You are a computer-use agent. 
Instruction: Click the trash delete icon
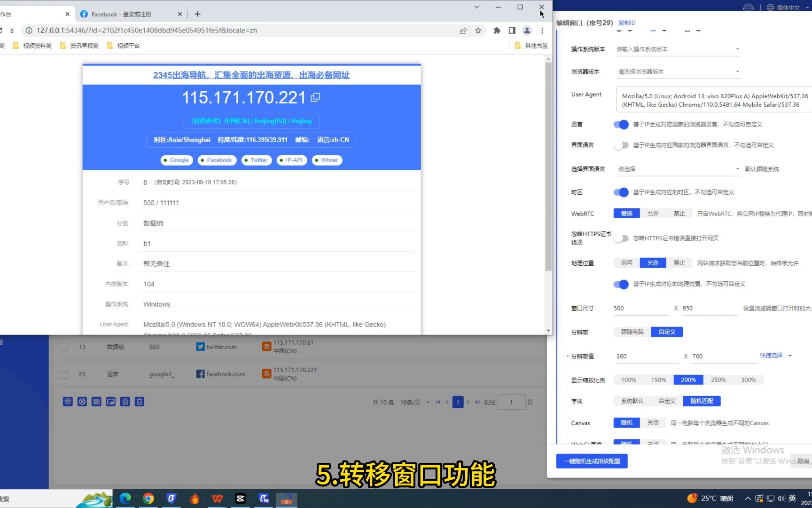click(139, 401)
